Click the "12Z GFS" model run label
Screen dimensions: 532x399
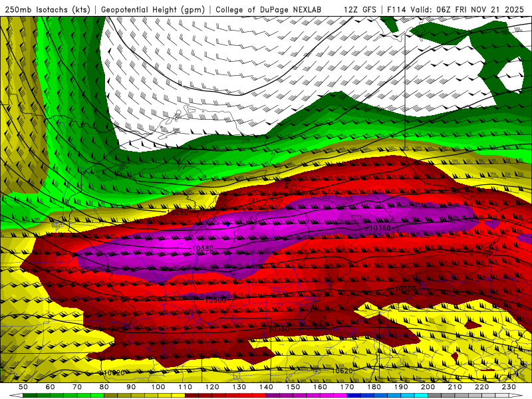(x=360, y=9)
